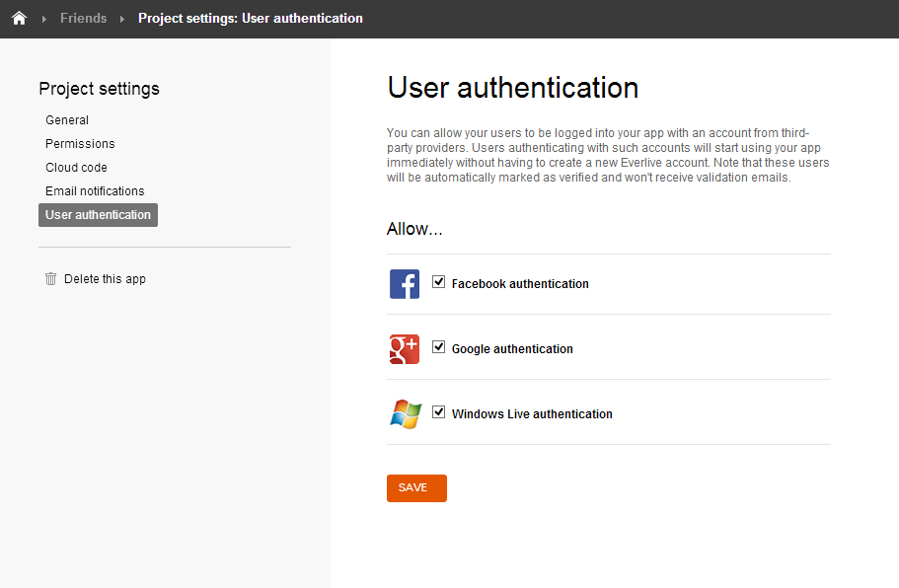Click the breadcrumb arrow after home icon
Viewport: 899px width, 588px height.
coord(44,19)
